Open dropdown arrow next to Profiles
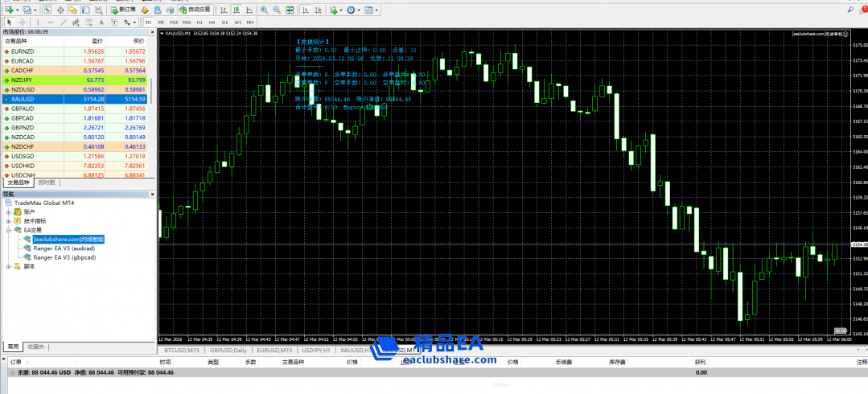 pos(35,10)
